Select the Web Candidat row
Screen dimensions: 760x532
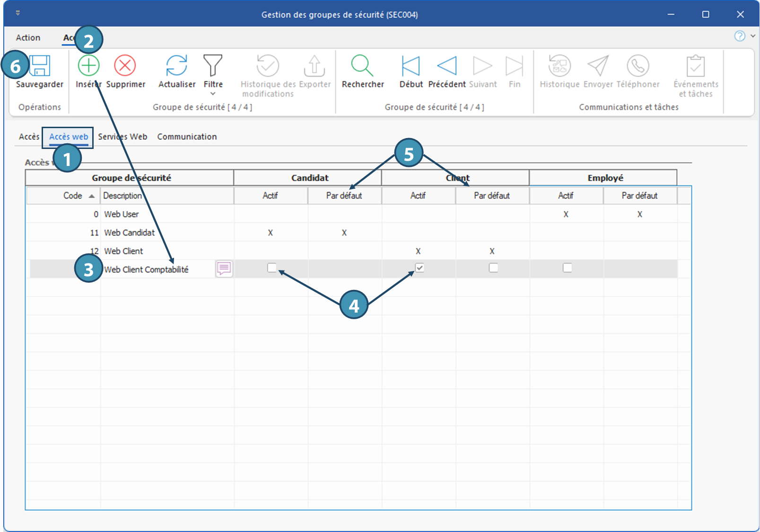129,233
